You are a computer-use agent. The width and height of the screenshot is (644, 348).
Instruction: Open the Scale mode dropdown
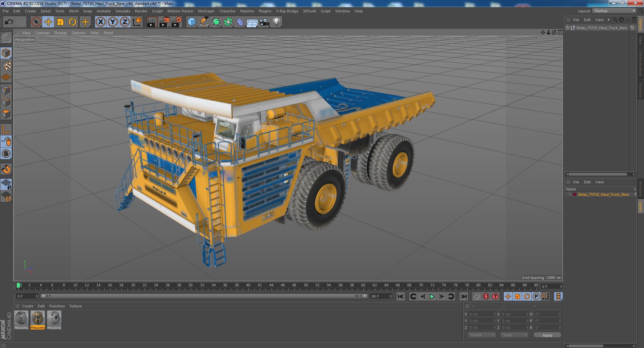514,335
